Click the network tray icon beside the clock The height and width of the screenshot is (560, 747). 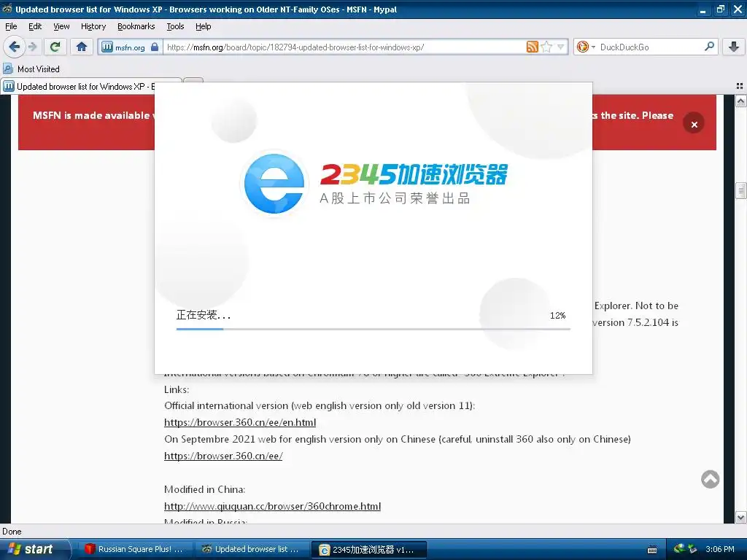693,549
